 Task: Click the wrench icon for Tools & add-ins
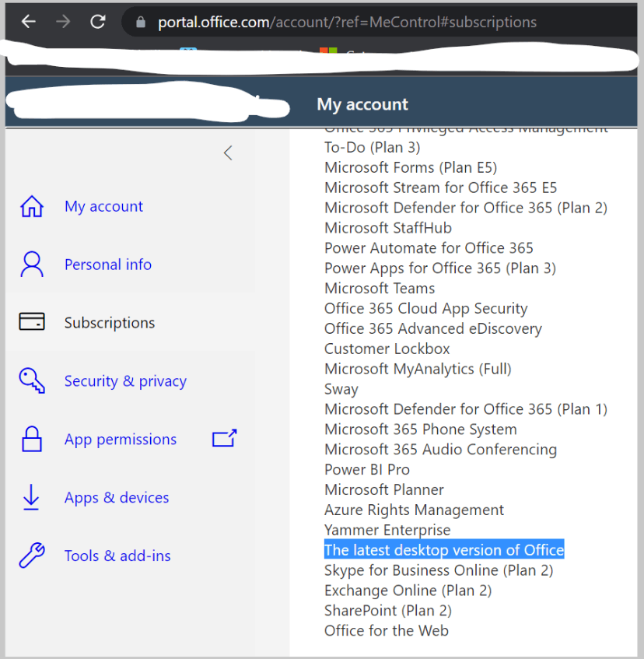[x=32, y=556]
